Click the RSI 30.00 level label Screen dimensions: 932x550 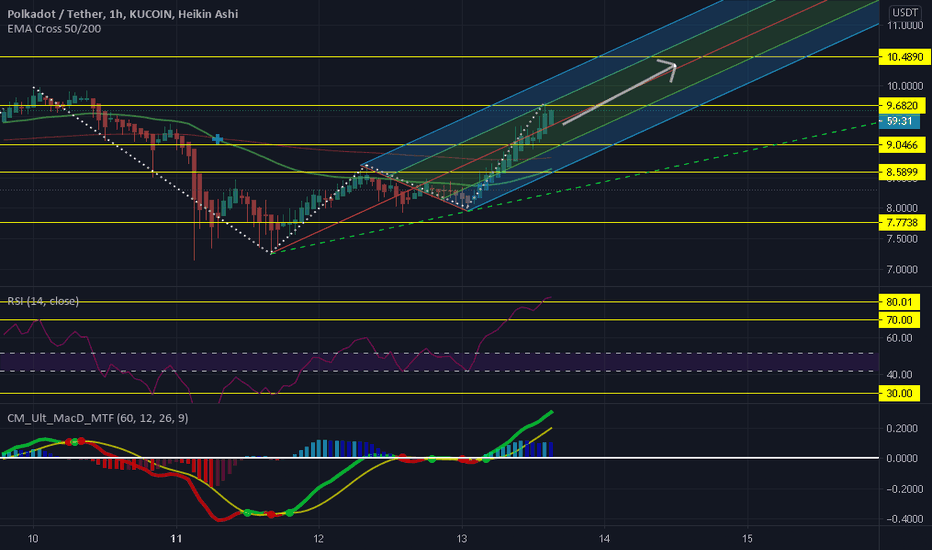(899, 393)
